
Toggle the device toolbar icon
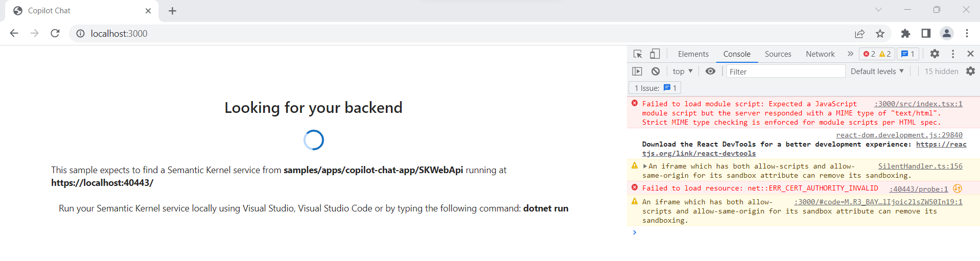click(655, 54)
